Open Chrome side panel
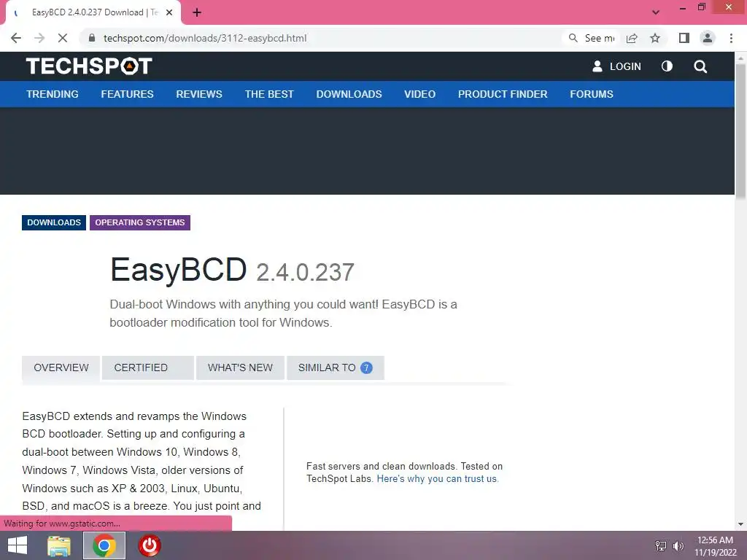This screenshot has width=747, height=560. (x=684, y=38)
